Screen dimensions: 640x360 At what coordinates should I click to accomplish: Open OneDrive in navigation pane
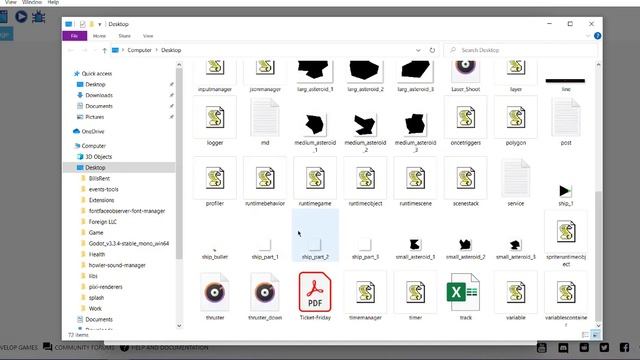tap(93, 131)
